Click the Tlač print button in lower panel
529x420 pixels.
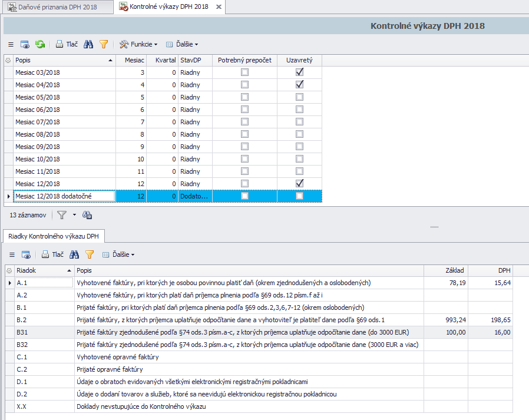click(52, 255)
